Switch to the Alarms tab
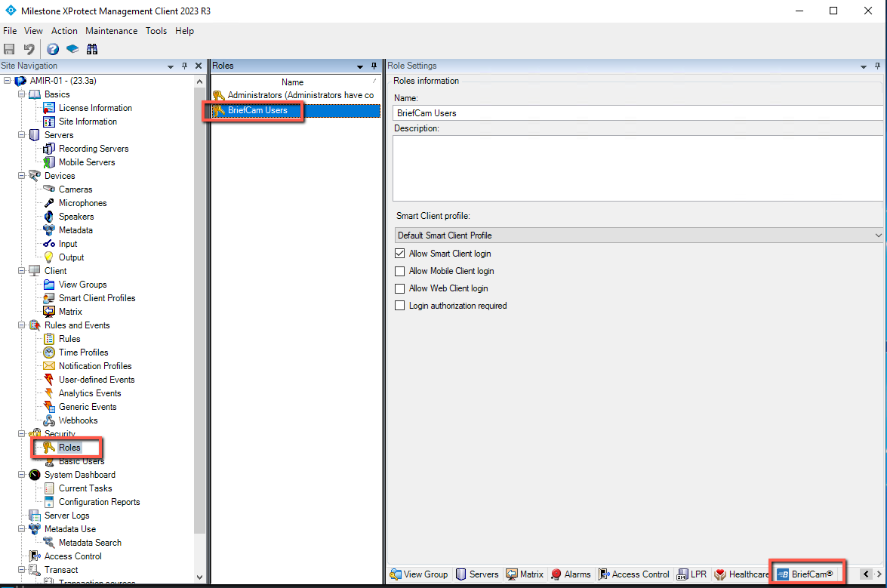Image resolution: width=887 pixels, height=588 pixels. (x=570, y=574)
